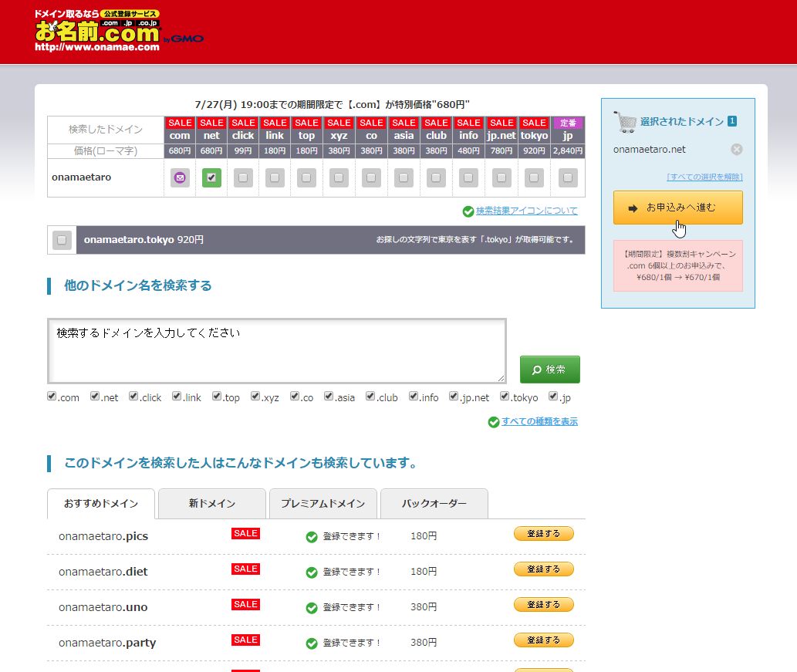The image size is (797, 672).
Task: Toggle the .co search filter checkbox
Action: [x=294, y=396]
